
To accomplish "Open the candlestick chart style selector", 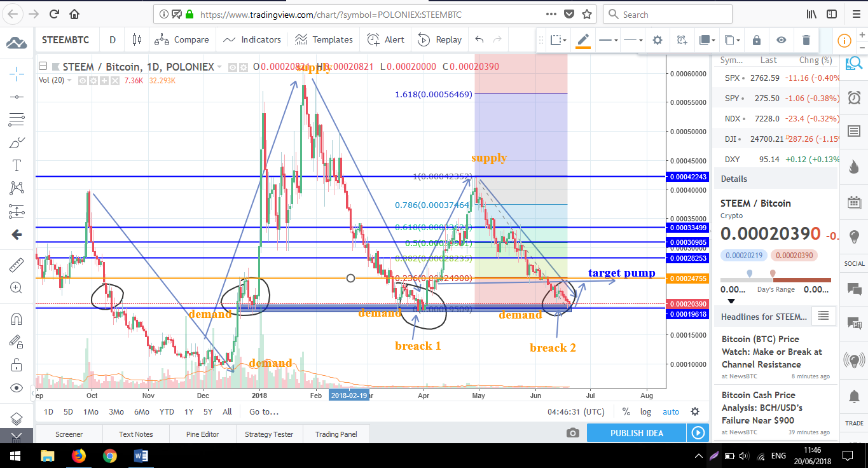I will click(x=137, y=39).
